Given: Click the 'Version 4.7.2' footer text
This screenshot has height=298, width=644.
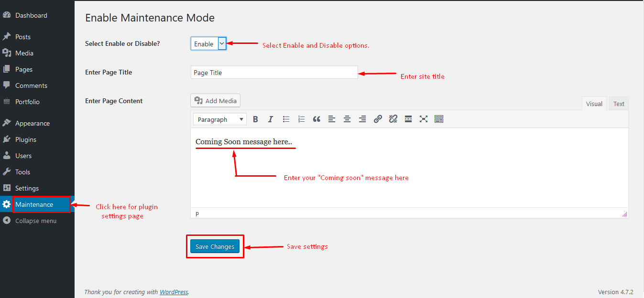Looking at the screenshot, I should (x=615, y=292).
